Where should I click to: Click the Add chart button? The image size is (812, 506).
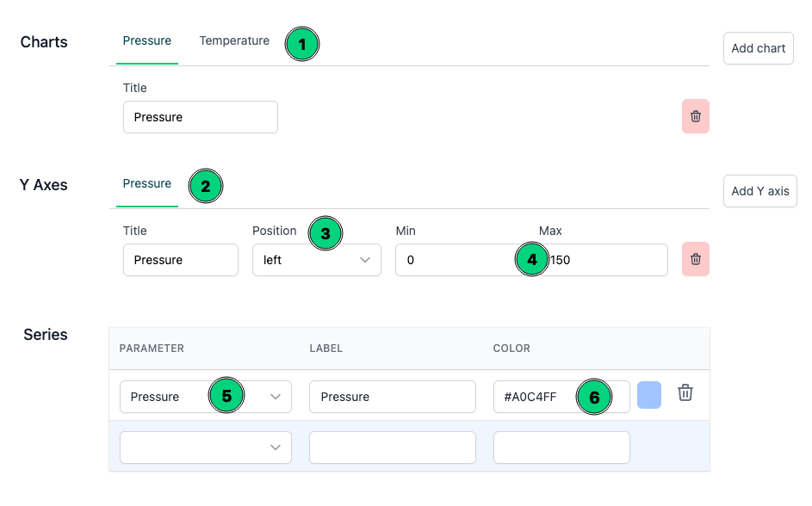pos(758,49)
